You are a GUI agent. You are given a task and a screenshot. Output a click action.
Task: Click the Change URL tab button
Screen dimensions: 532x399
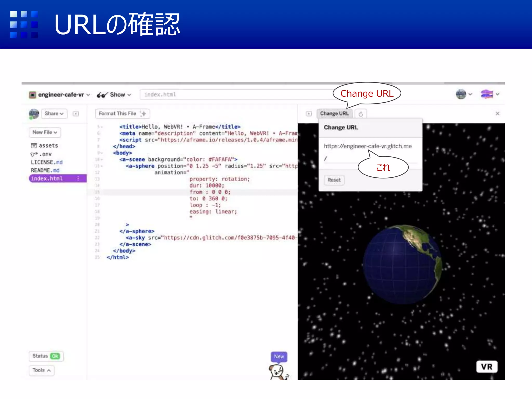click(x=334, y=114)
